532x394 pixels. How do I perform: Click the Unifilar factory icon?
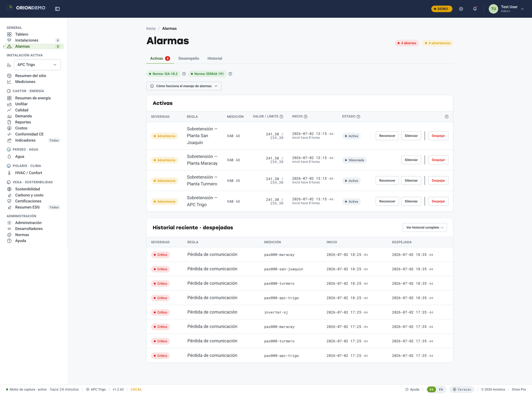coord(9,104)
